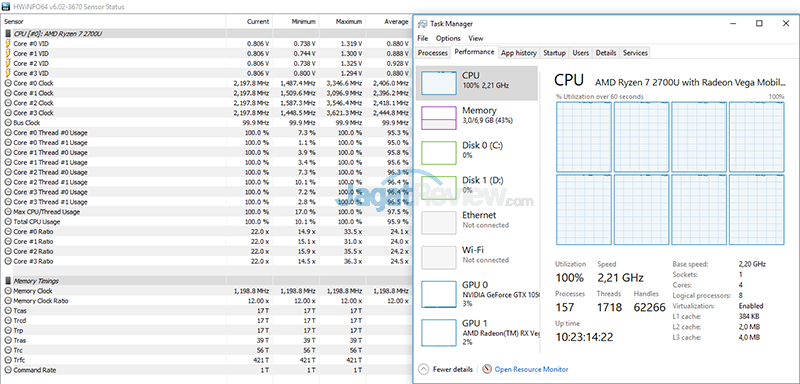
Task: Click the Resource Monitor gauge icon
Action: (487, 369)
